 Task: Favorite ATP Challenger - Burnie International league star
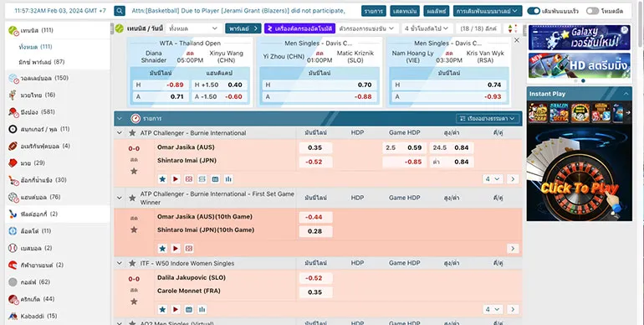pos(132,133)
